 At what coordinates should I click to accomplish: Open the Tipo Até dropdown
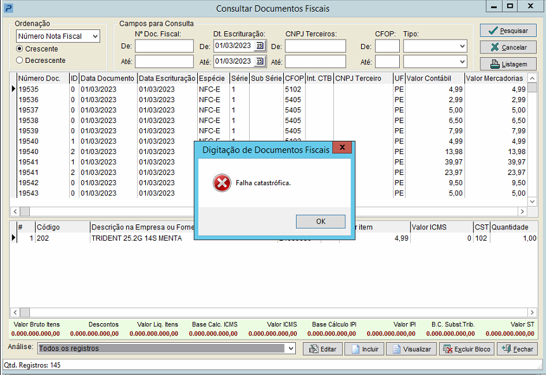pyautogui.click(x=462, y=62)
